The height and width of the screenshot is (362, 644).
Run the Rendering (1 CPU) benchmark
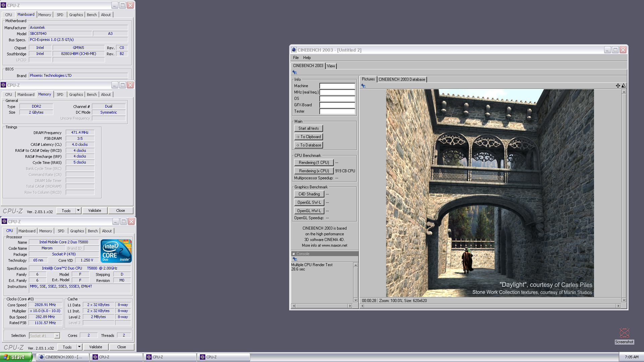tap(314, 163)
